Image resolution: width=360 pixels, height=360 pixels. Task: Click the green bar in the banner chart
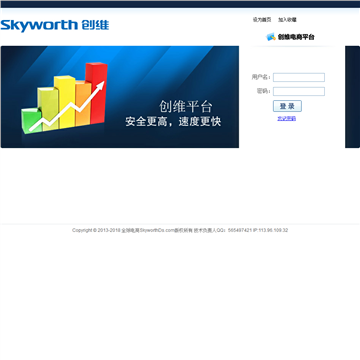tap(32, 121)
